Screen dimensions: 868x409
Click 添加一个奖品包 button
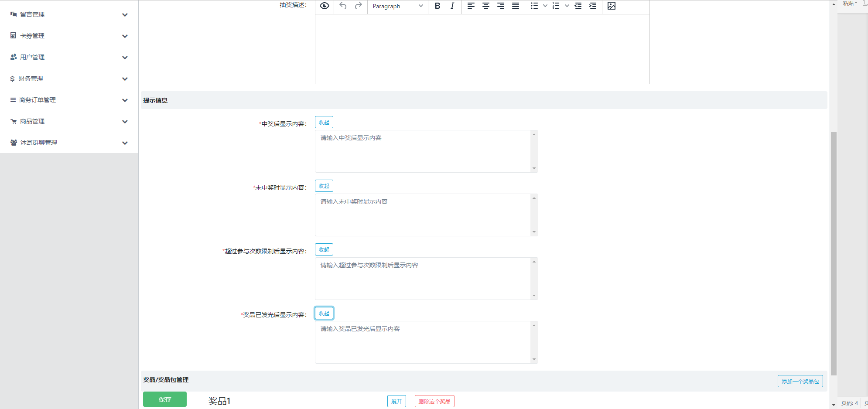[x=800, y=381]
